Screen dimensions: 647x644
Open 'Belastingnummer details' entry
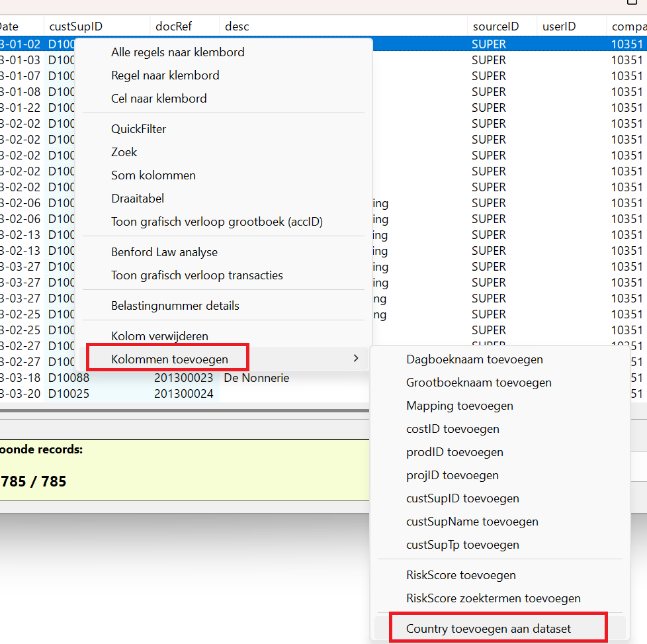(175, 306)
